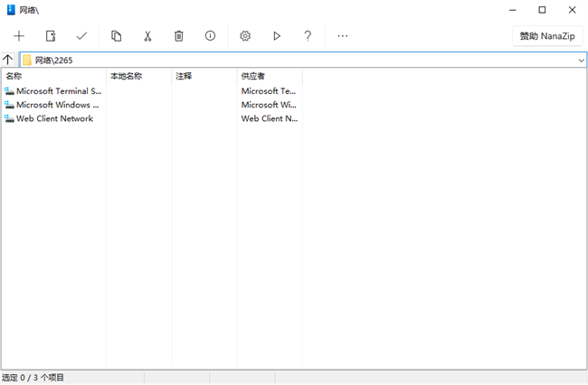
Task: Click the 赞助 NanaZip button
Action: click(546, 36)
